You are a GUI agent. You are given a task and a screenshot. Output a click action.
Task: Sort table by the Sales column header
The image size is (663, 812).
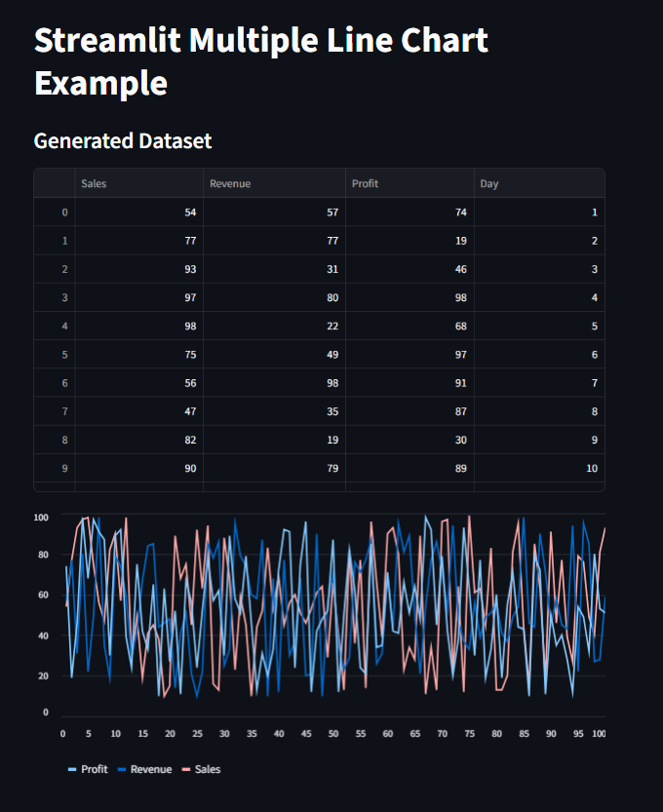tap(139, 183)
